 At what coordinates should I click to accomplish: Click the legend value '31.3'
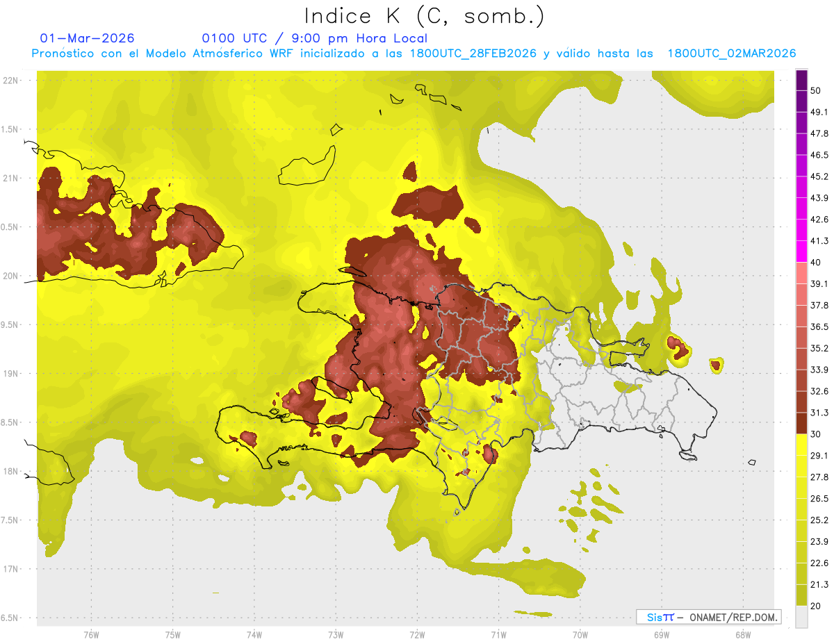(x=819, y=413)
